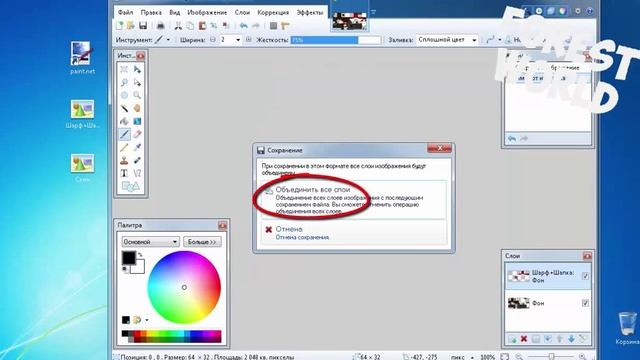This screenshot has height=360, width=640.
Task: Move layer down with blue arrow
Action: 571,339
